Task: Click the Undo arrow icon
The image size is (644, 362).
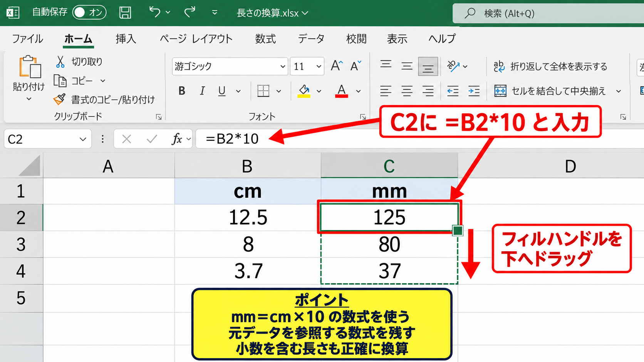Action: [x=155, y=12]
